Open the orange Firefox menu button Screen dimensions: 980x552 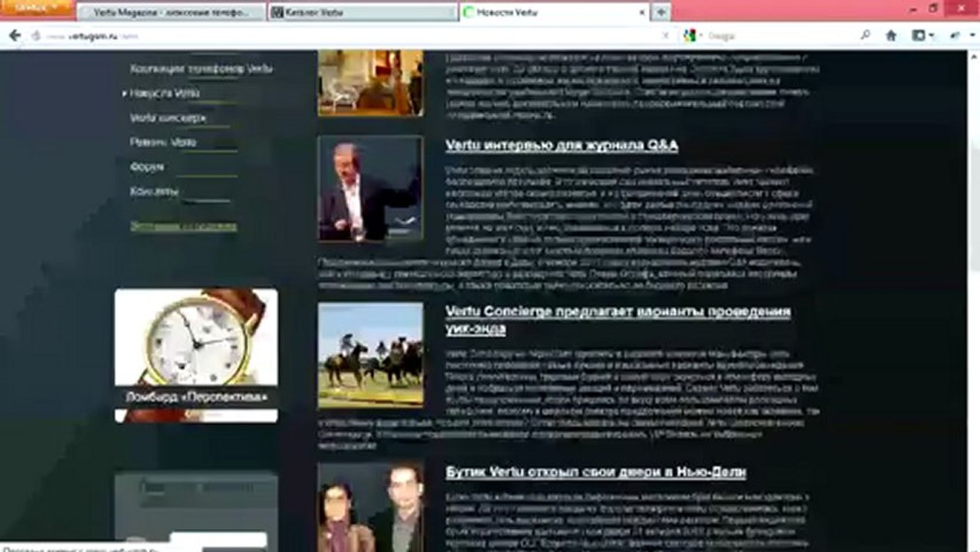click(x=37, y=8)
